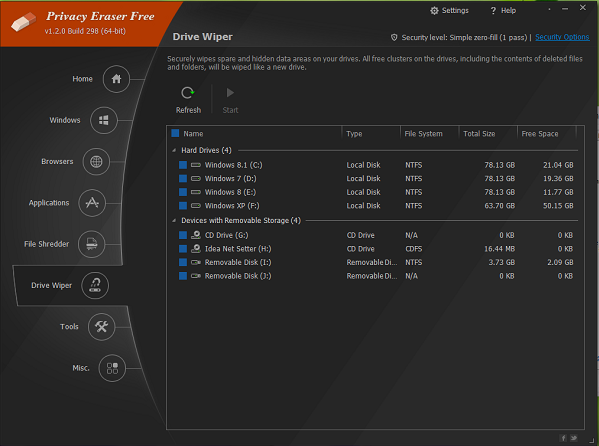Select the File Shredder icon
This screenshot has width=599, height=446.
point(92,244)
